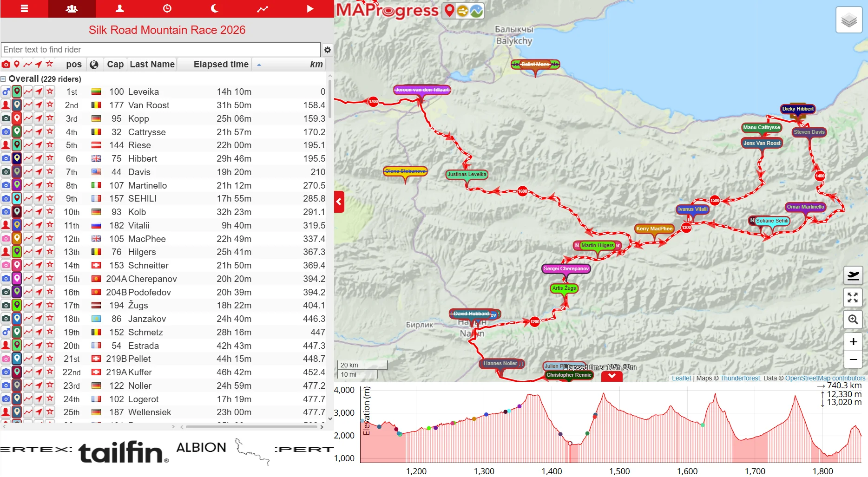Toggle map marker for Davis
Viewport: 868px width, 477px height.
tap(17, 172)
